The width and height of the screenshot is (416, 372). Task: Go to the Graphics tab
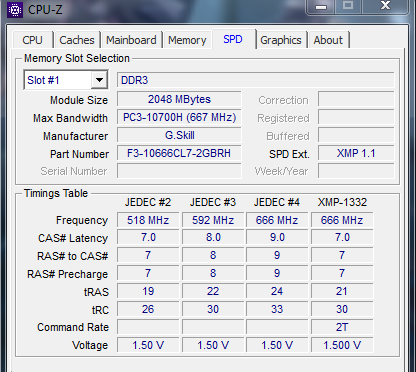(281, 40)
